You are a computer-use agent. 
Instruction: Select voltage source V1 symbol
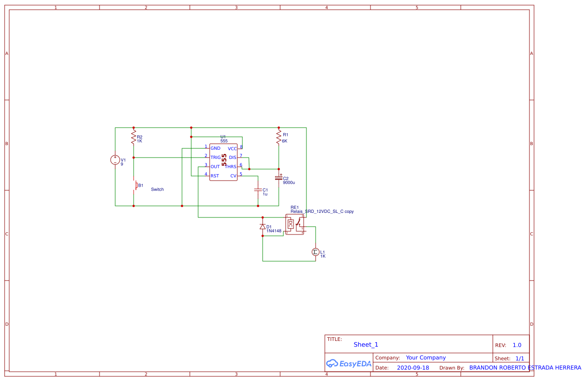(115, 160)
